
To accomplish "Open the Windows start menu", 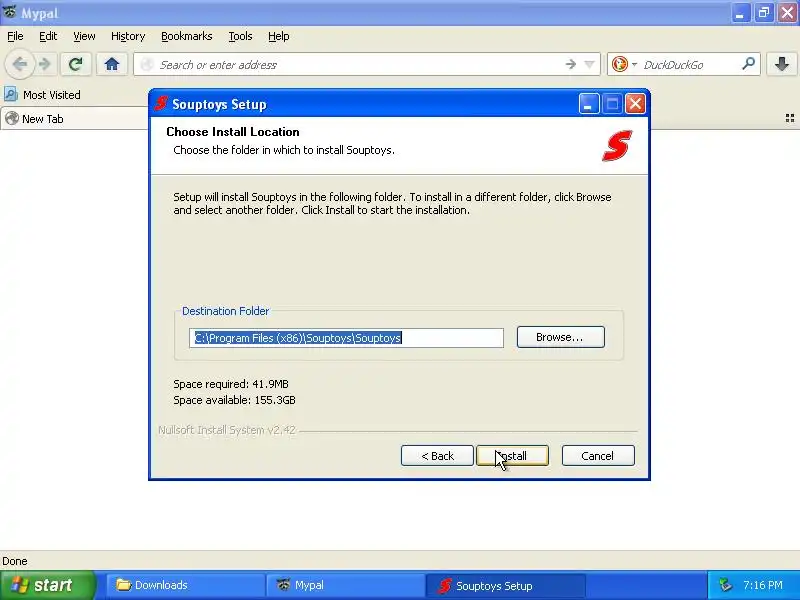I will pyautogui.click(x=46, y=585).
